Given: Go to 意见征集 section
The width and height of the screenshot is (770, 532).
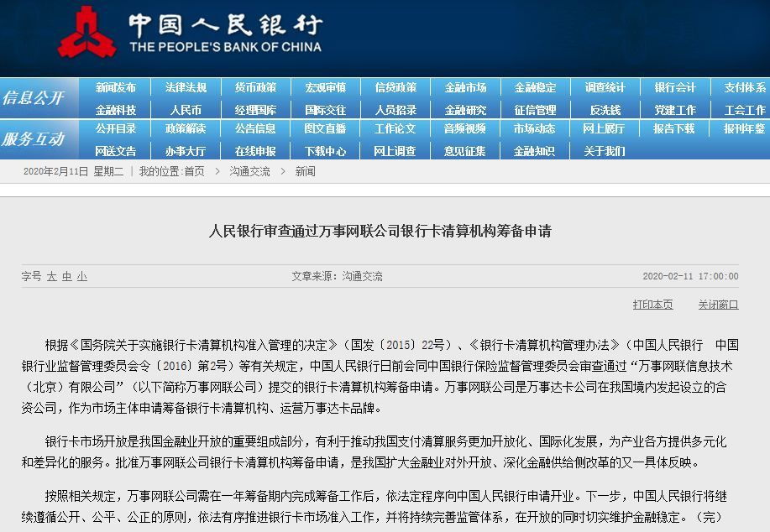Looking at the screenshot, I should tap(465, 151).
